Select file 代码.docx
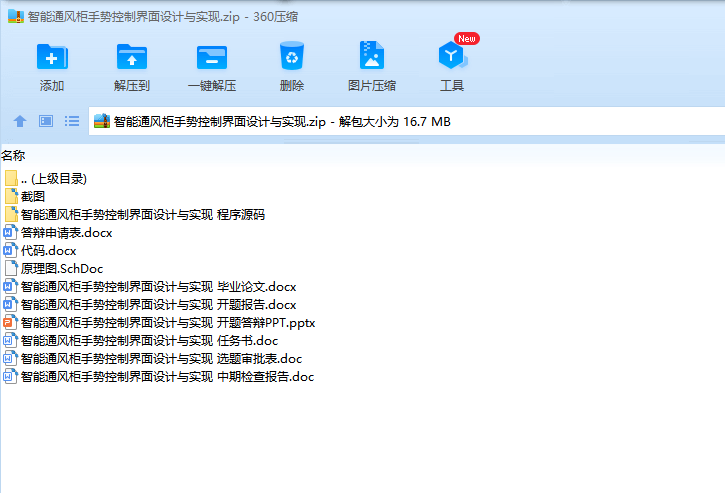Screen dimensions: 725x493 pyautogui.click(x=49, y=251)
